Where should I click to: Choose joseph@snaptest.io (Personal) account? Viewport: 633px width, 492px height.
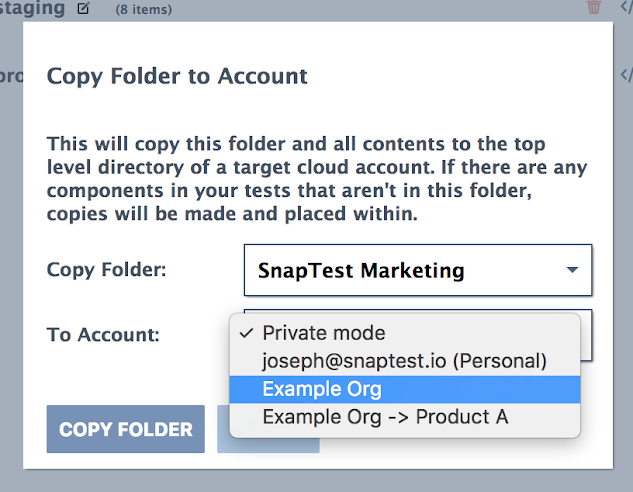click(x=405, y=361)
